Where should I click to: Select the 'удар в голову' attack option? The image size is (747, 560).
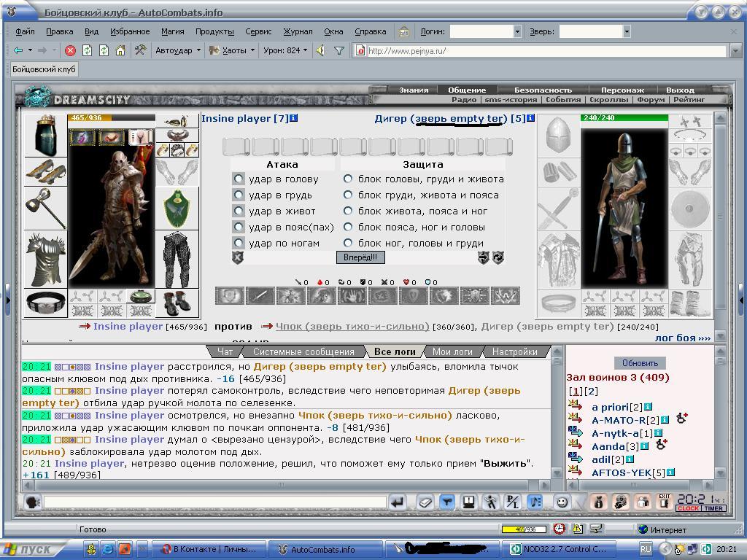239,179
